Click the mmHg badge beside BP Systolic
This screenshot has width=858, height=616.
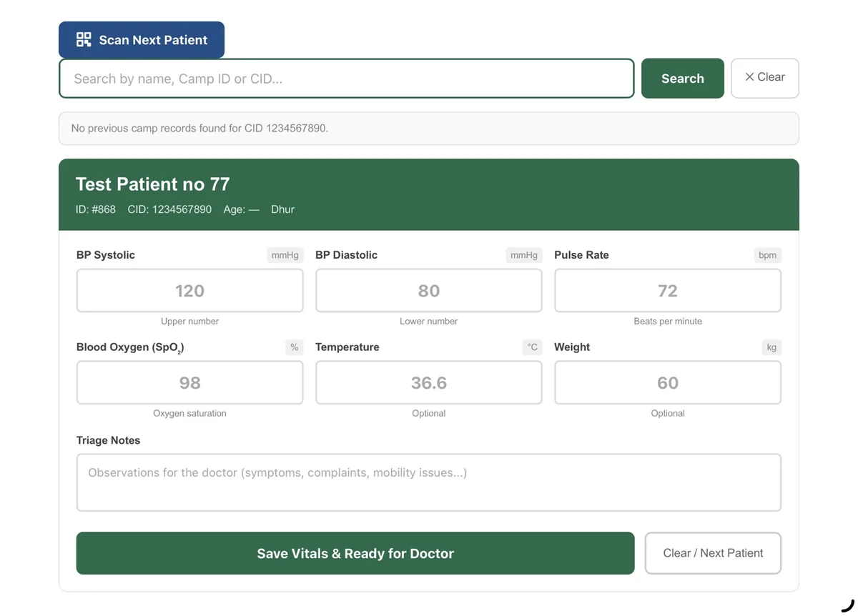pos(285,255)
